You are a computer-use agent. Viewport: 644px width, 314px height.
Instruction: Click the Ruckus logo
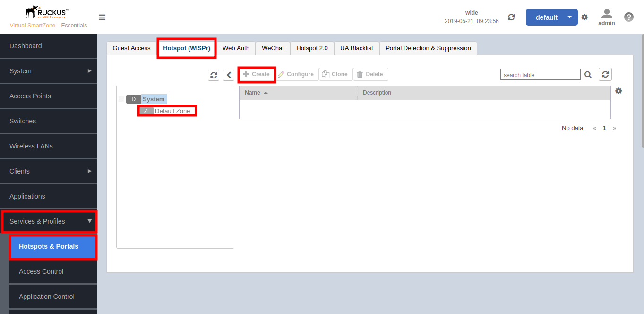pos(47,11)
